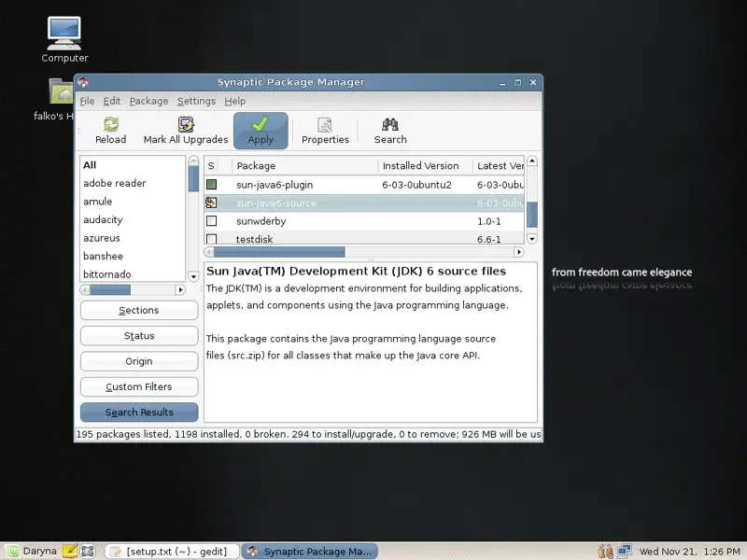Select the bittornado category
The image size is (747, 560).
(133, 274)
